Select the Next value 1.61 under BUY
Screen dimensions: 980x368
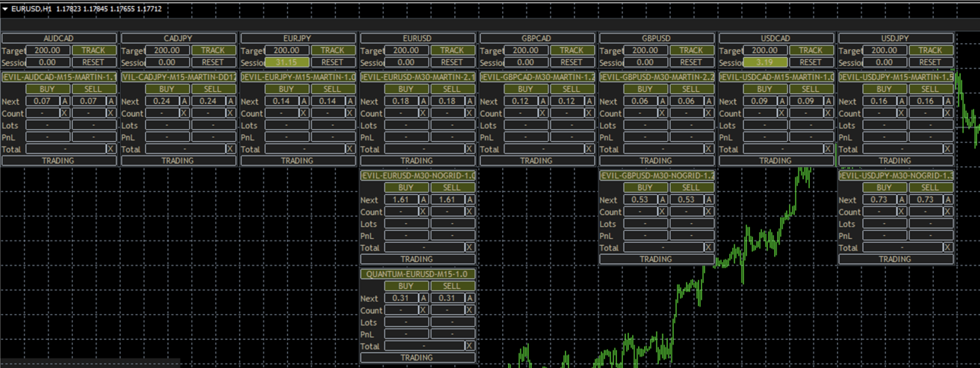pyautogui.click(x=400, y=200)
